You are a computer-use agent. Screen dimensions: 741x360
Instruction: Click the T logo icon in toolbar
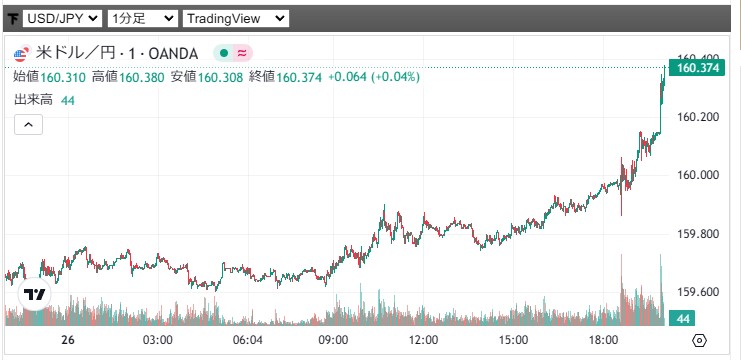[x=13, y=19]
